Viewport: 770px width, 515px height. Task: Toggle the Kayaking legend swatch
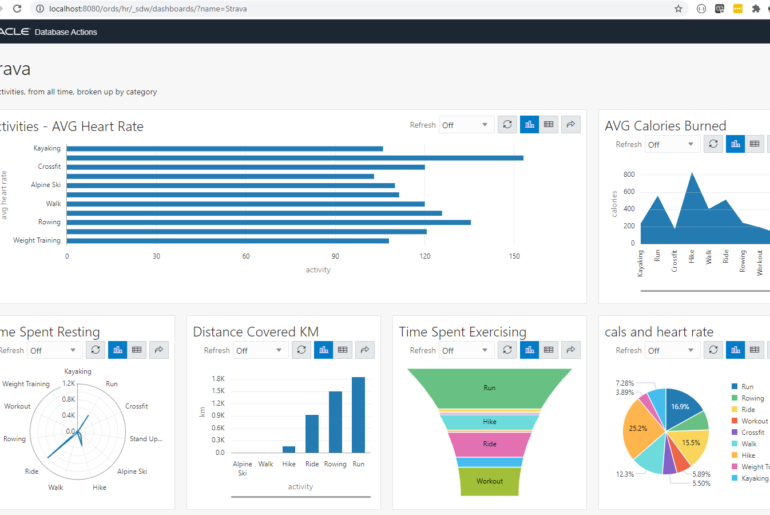(735, 478)
